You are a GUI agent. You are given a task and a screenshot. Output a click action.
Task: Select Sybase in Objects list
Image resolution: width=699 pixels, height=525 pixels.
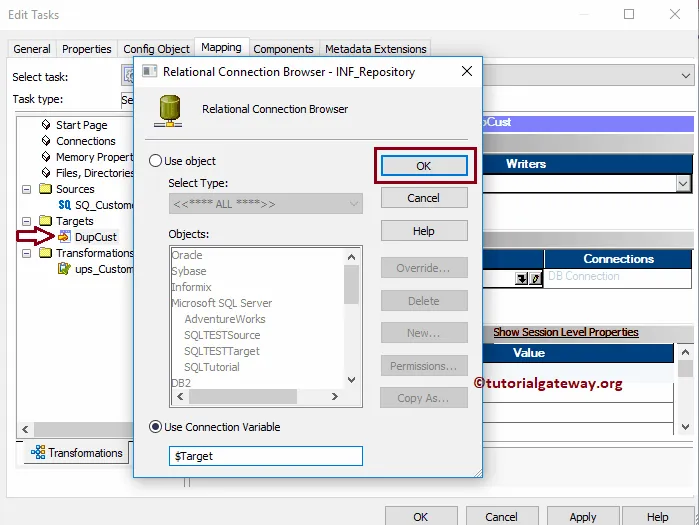pos(189,271)
